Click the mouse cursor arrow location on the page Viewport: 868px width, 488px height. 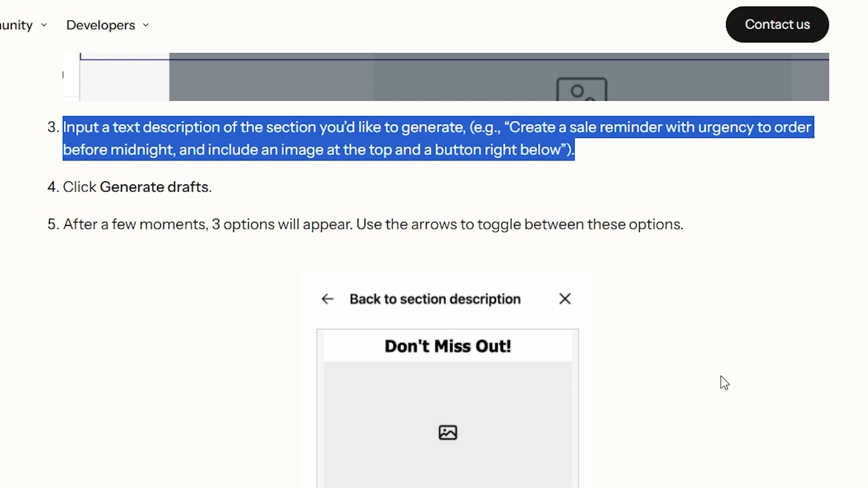pyautogui.click(x=724, y=383)
